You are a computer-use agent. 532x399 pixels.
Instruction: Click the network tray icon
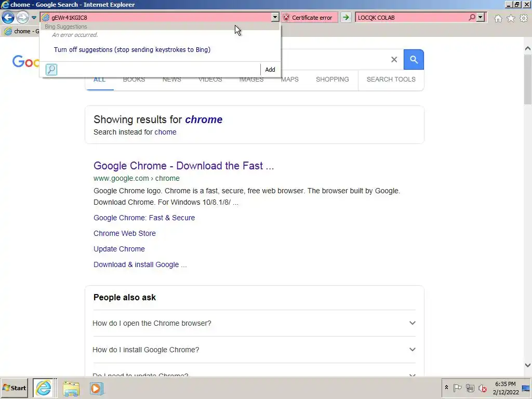(x=470, y=388)
